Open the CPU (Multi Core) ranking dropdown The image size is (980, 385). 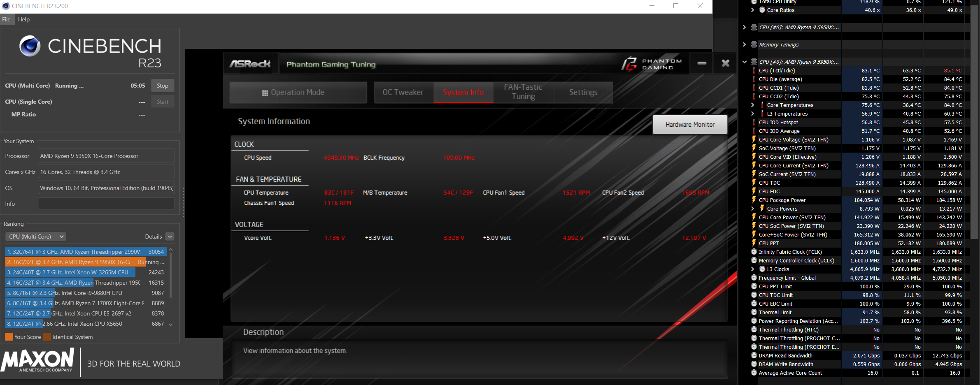tap(36, 237)
